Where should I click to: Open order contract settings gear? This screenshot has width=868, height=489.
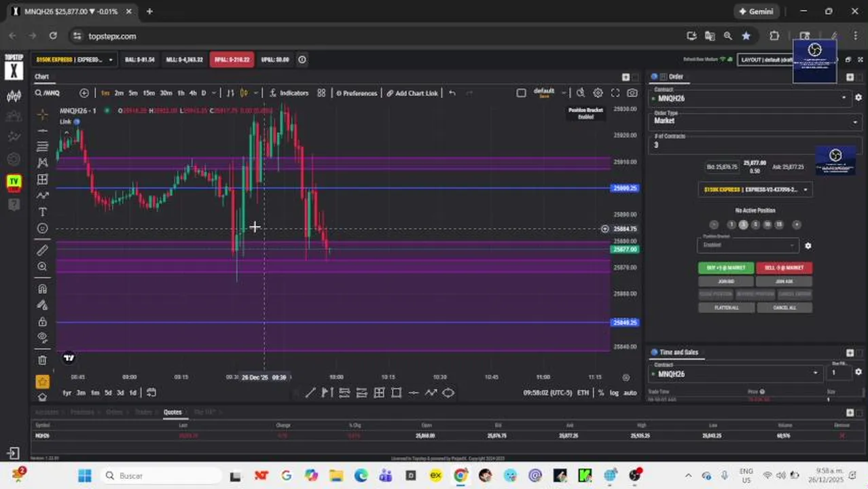pos(858,98)
